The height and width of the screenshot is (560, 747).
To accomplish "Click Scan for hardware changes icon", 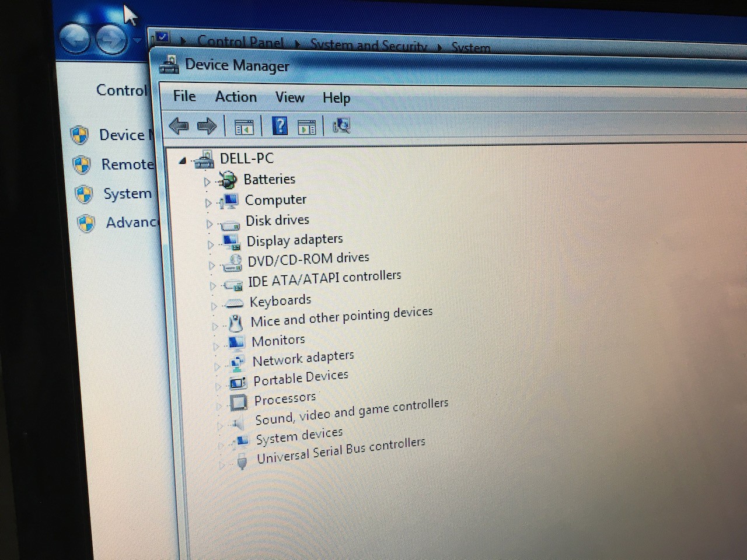I will (341, 125).
